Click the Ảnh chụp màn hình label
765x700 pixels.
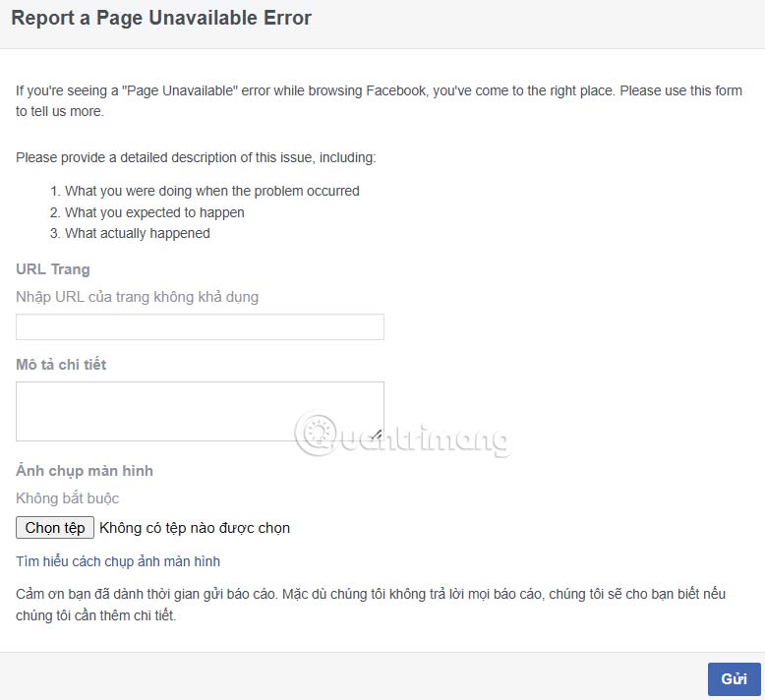click(85, 471)
